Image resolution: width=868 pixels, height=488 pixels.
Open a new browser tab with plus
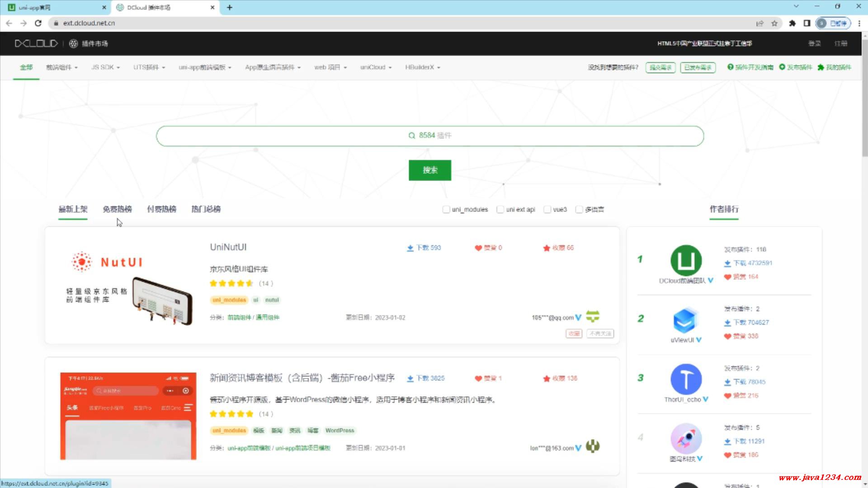point(230,7)
